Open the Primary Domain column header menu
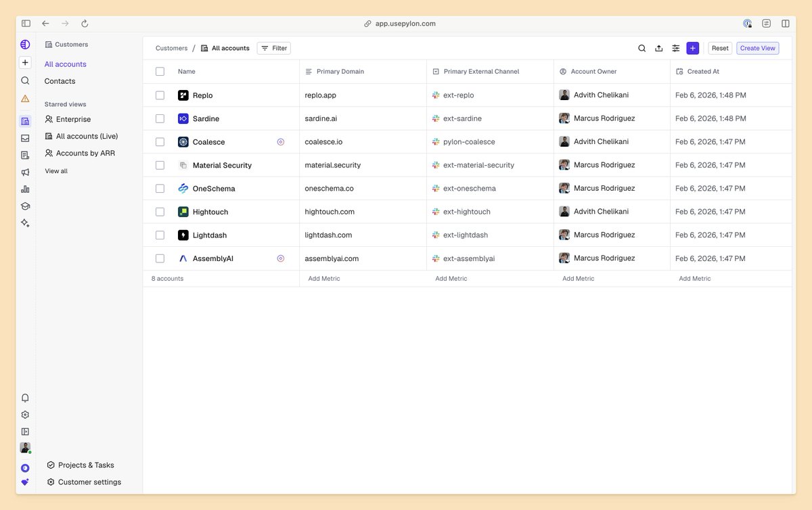This screenshot has width=812, height=510. (x=335, y=71)
